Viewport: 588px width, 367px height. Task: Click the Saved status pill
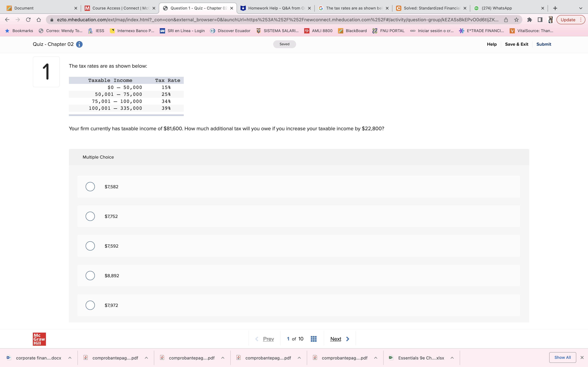tap(284, 44)
